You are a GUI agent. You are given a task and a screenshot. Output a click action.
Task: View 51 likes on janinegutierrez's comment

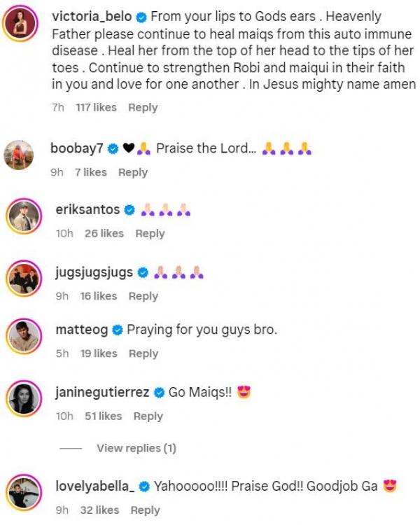point(104,416)
